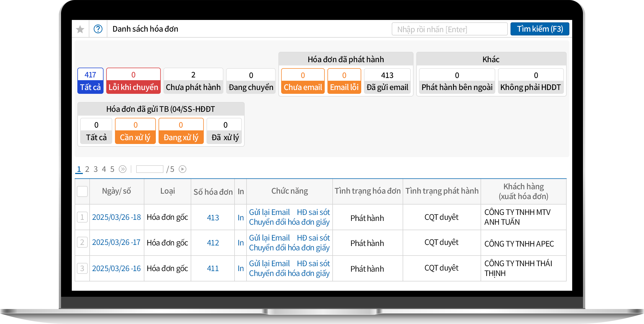Check the row 3 selection box
The image size is (644, 324).
coord(82,268)
